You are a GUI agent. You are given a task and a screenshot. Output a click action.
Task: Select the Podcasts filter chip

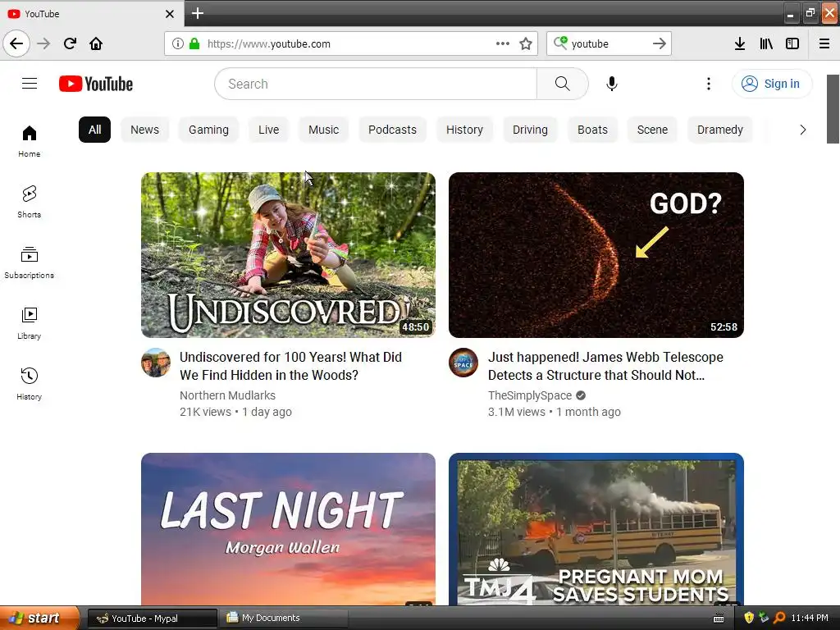point(392,130)
